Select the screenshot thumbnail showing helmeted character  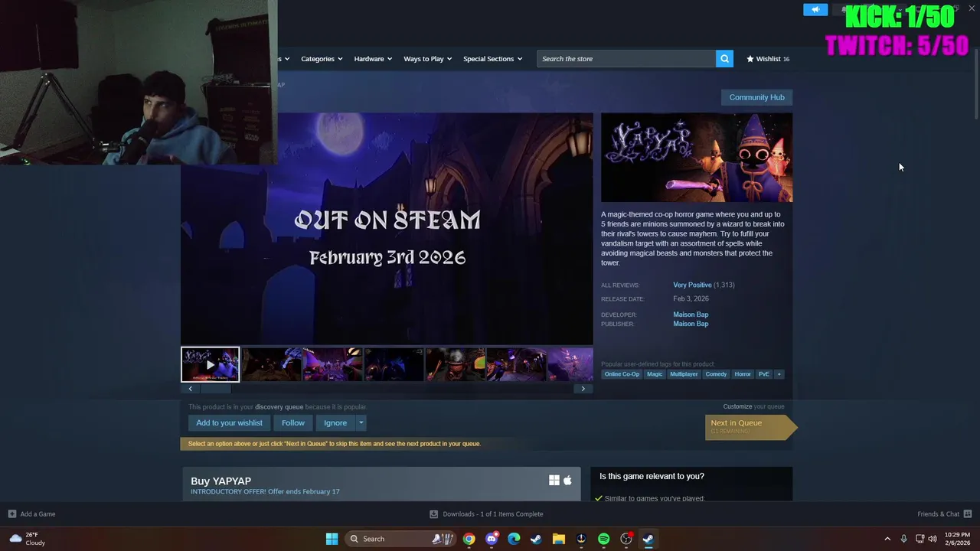455,364
